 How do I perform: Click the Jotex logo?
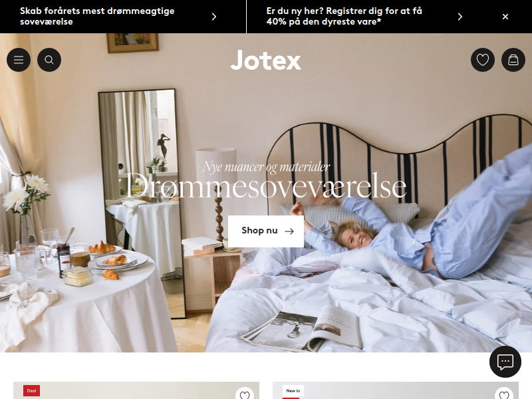coord(265,60)
